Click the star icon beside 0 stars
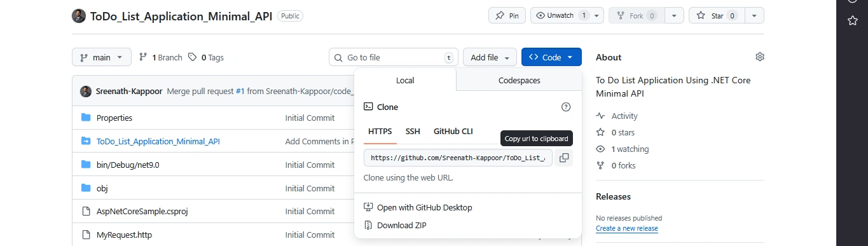868x246 pixels. [x=600, y=133]
